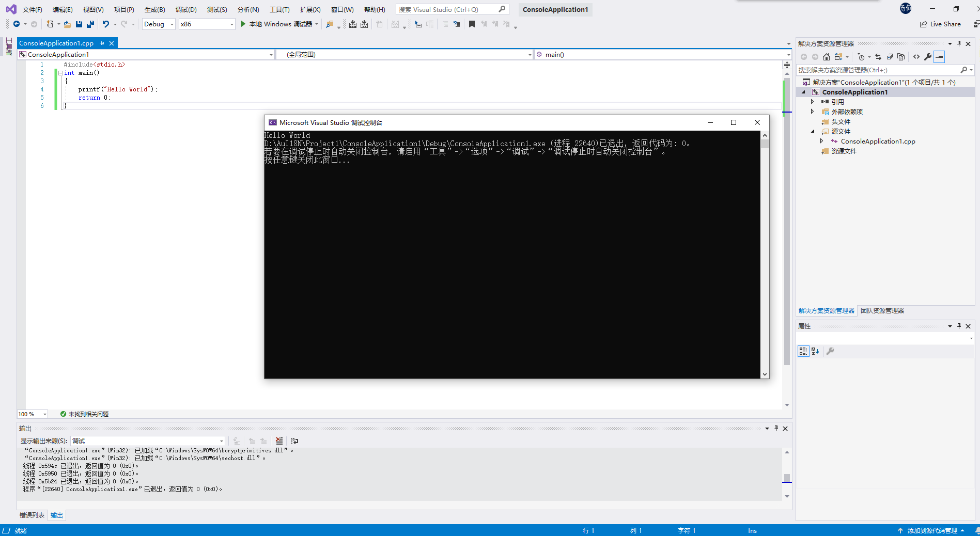Open the main() member dropdown
Screen dimensions: 980x536
pyautogui.click(x=663, y=54)
